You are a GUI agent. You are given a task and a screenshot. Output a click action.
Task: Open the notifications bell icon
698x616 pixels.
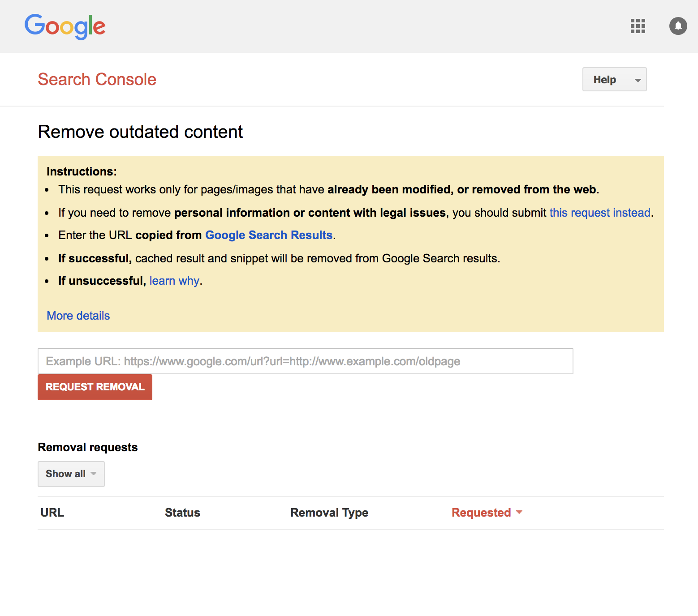point(678,26)
